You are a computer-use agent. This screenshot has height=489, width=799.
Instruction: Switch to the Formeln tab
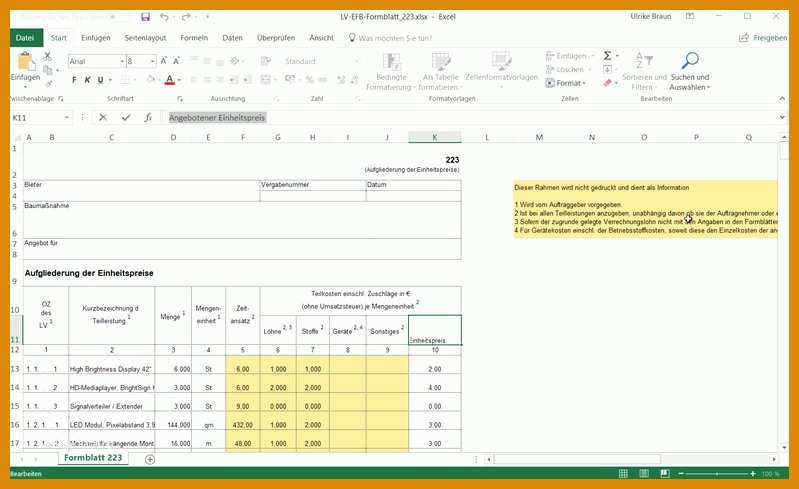(194, 38)
